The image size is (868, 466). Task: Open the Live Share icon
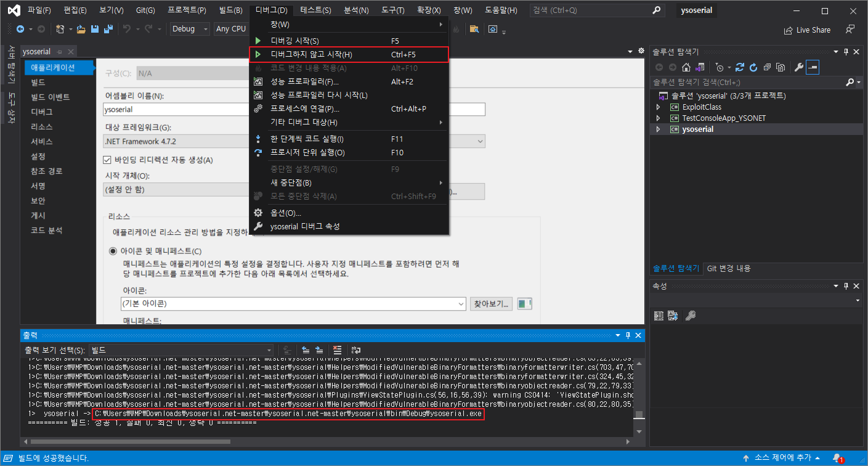pyautogui.click(x=788, y=30)
